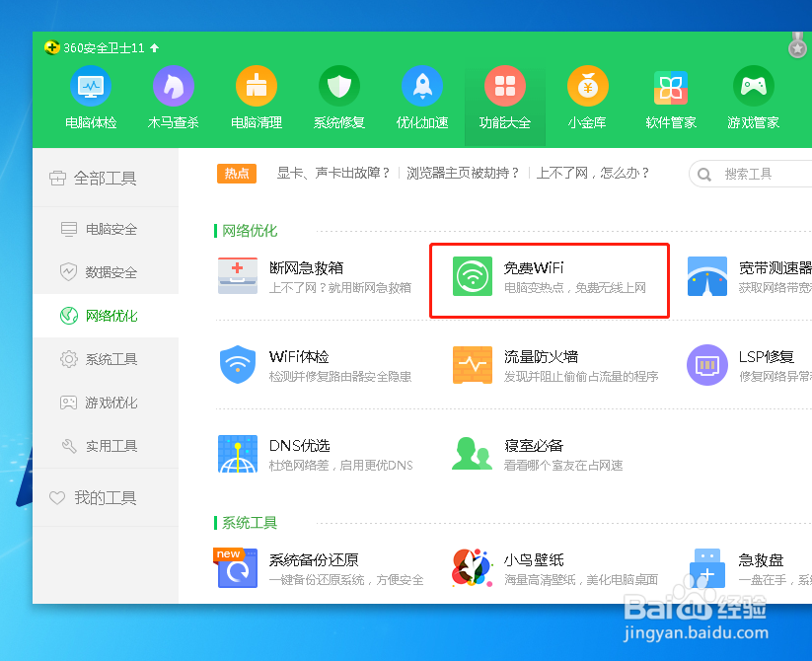
Task: Launch the 免费WiFi green icon
Action: click(473, 276)
